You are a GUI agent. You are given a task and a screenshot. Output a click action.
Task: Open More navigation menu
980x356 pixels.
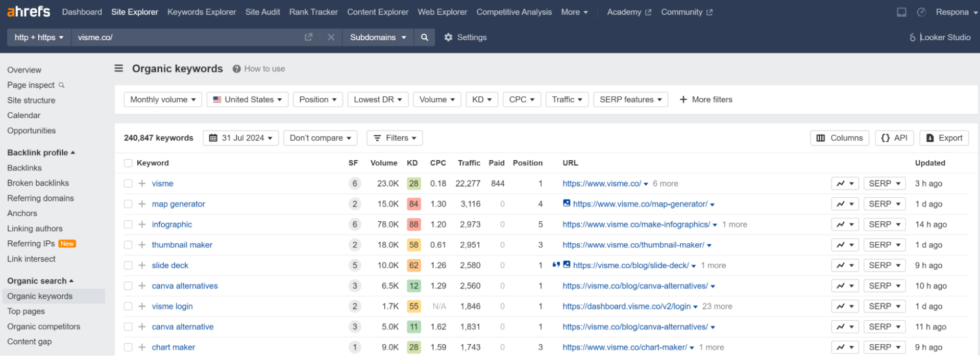point(574,12)
